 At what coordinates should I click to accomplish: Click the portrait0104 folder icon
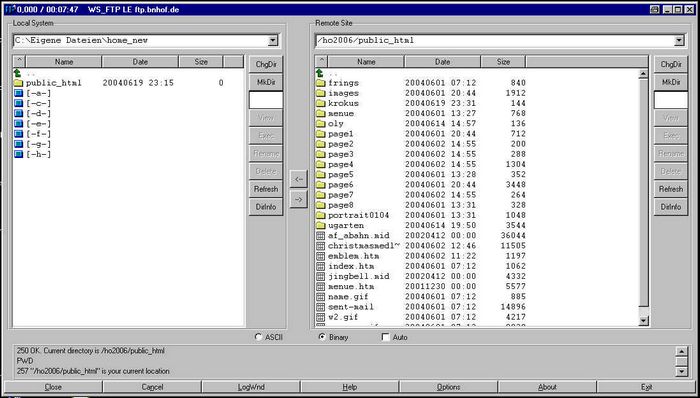click(321, 216)
